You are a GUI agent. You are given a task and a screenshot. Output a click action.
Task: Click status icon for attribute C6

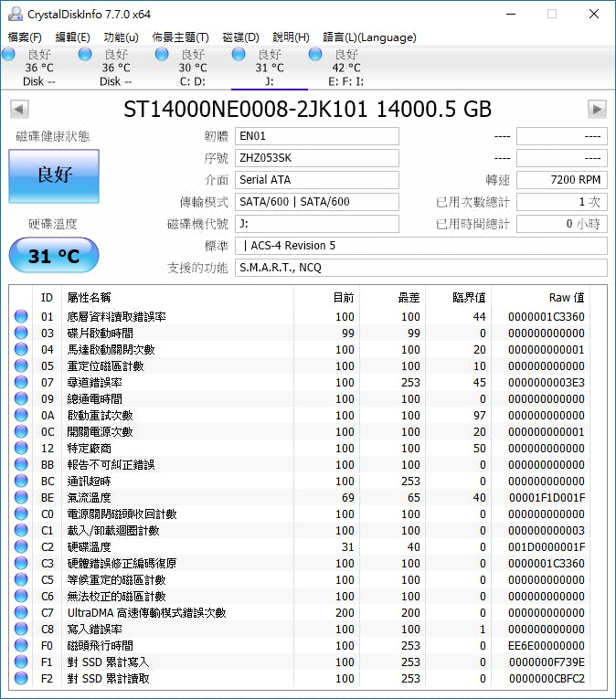pyautogui.click(x=21, y=597)
